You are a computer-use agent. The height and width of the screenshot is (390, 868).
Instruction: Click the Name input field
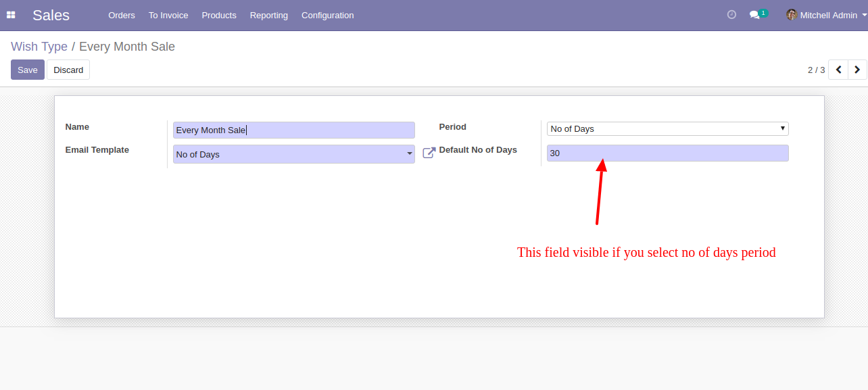[x=293, y=130]
